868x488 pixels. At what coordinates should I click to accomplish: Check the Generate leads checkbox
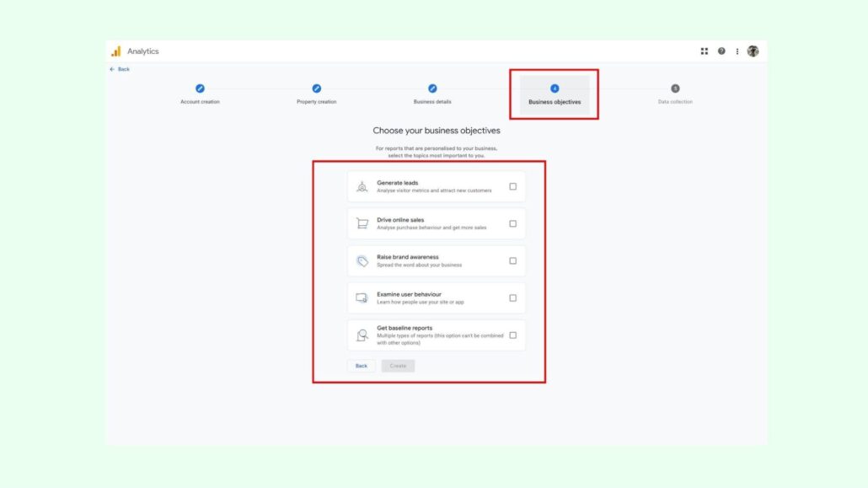point(512,187)
